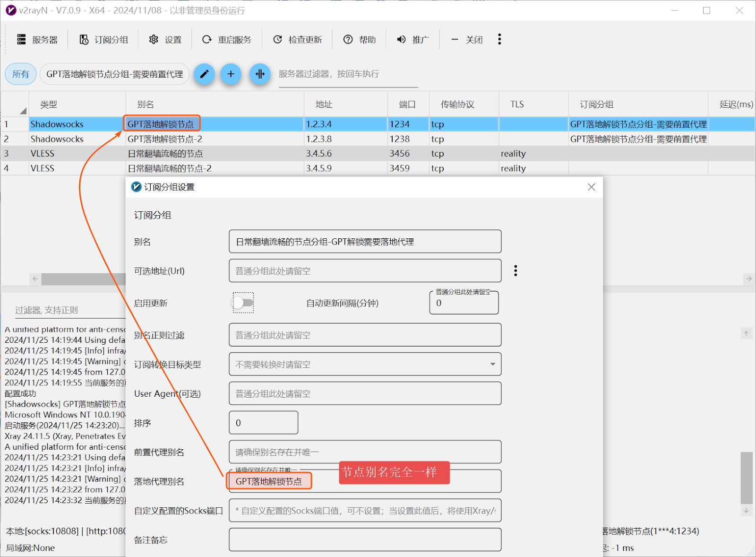Toggle the 启用更新 switch

tap(243, 303)
